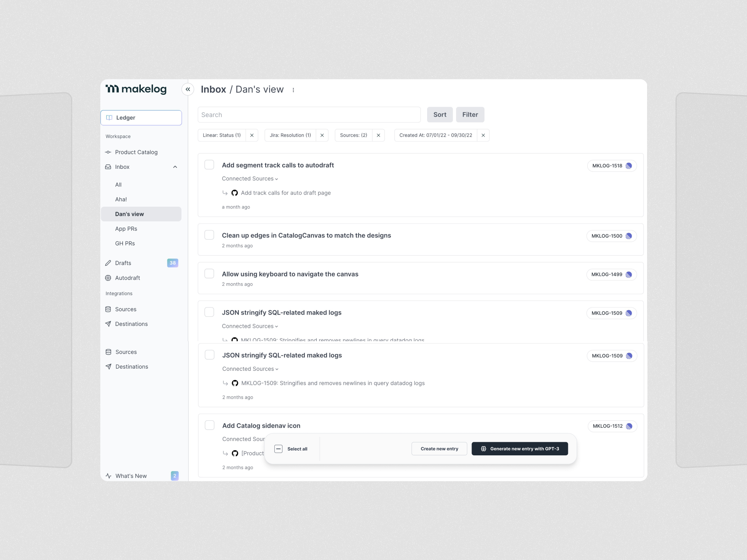The image size is (747, 560).
Task: Click the purple avatar on the MKLOG-1518 tag
Action: point(628,166)
